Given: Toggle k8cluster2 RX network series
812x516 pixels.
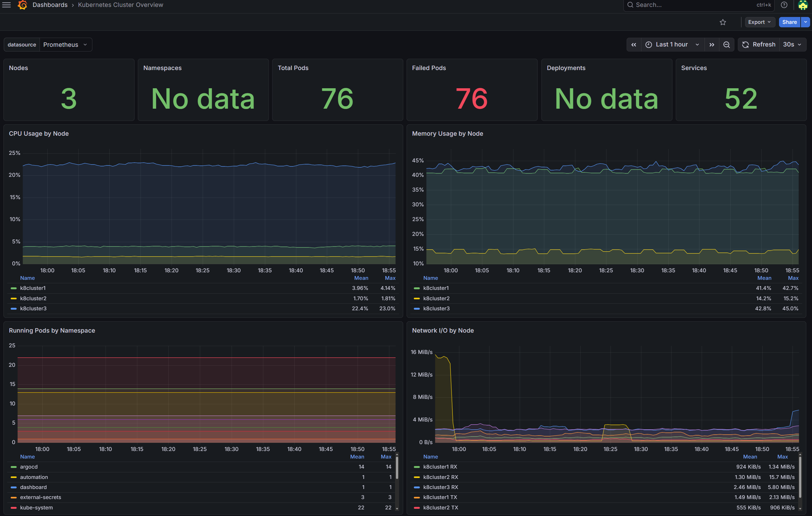Looking at the screenshot, I should pos(441,477).
